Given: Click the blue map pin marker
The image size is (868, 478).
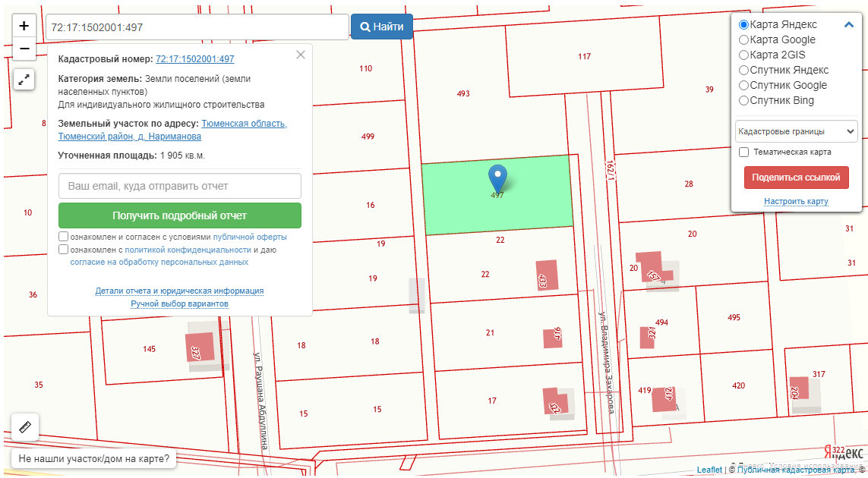Looking at the screenshot, I should point(497,178).
